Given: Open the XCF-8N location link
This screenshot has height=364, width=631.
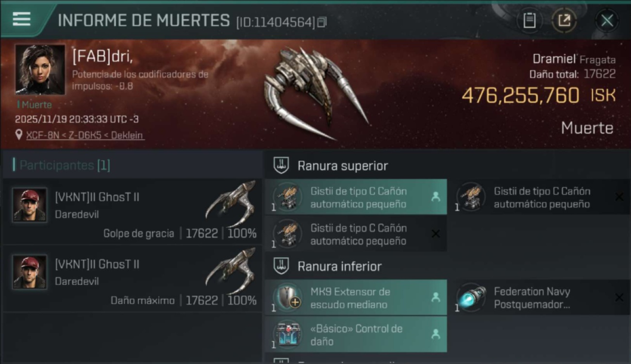Looking at the screenshot, I should (x=85, y=135).
